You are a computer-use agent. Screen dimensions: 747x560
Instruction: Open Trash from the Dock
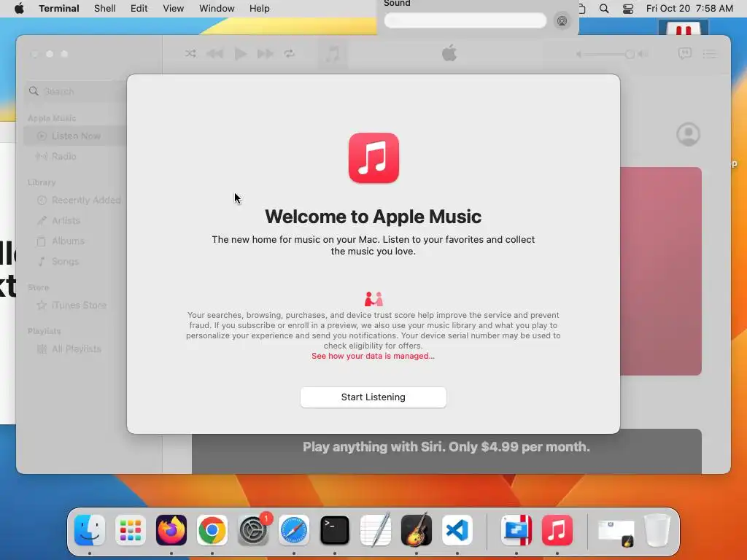click(x=657, y=530)
